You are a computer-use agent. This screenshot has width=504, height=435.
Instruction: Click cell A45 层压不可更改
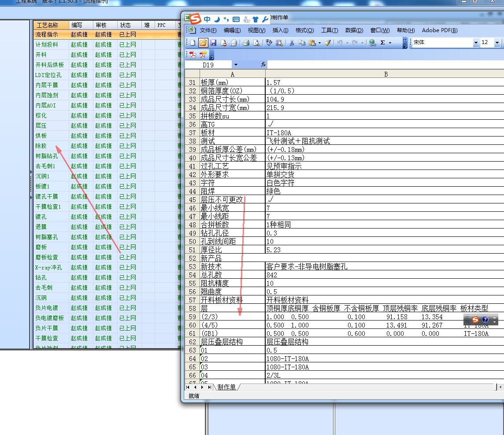232,199
